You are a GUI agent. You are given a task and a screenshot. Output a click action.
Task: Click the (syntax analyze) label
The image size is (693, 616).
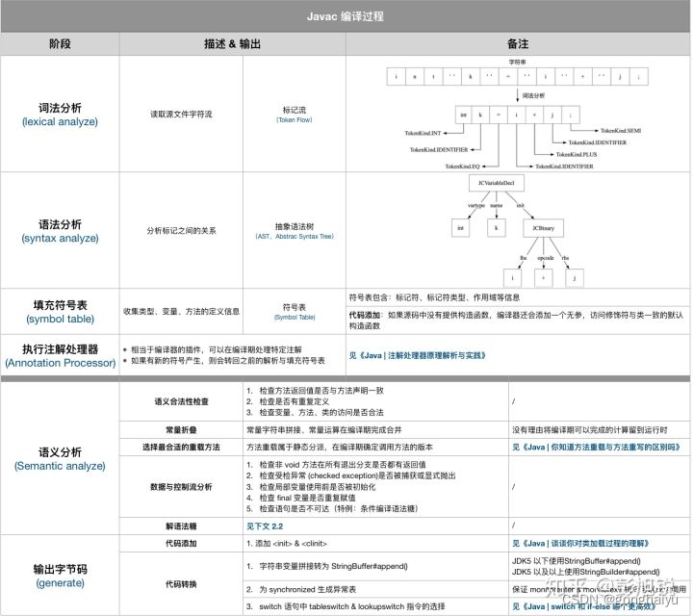[x=60, y=238]
